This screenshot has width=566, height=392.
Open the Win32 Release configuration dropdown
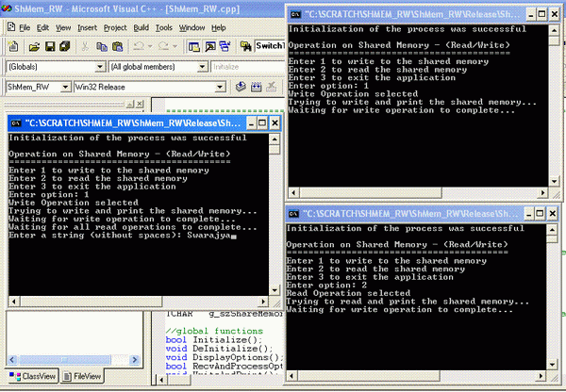pos(220,87)
